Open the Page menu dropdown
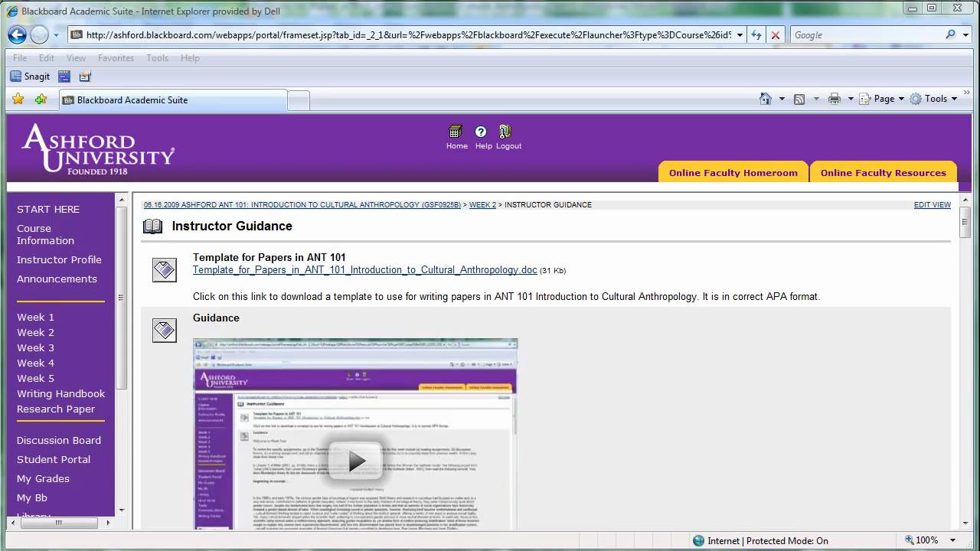The width and height of the screenshot is (980, 551). click(x=881, y=99)
